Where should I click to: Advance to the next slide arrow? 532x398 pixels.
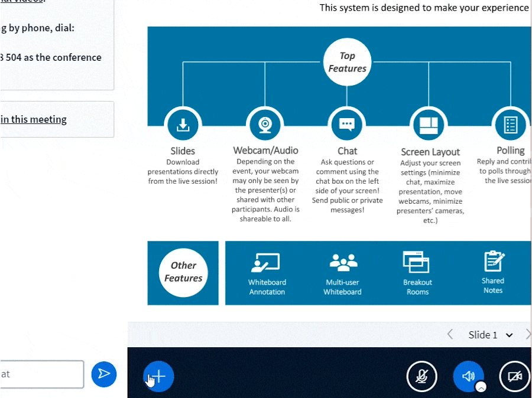click(527, 335)
